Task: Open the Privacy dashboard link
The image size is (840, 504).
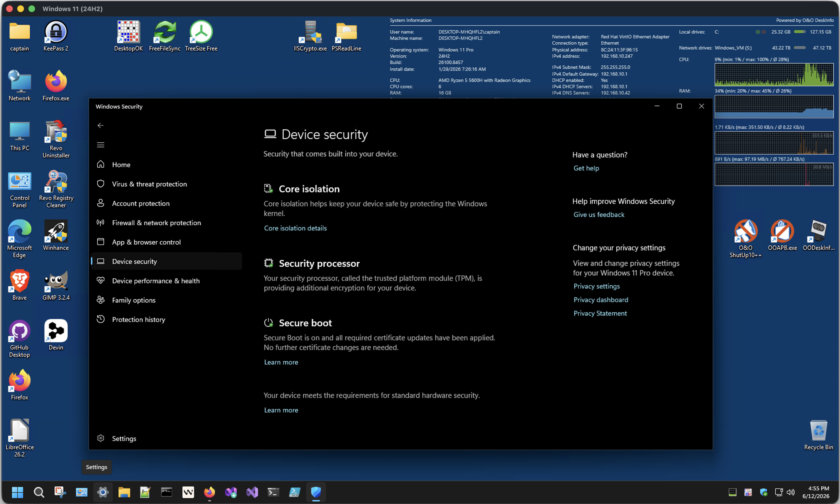Action: [601, 300]
